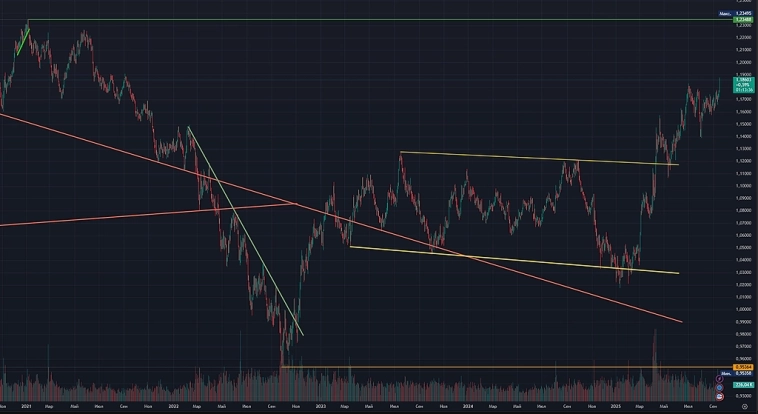Screen dimensions: 758x414
Task: Click the flag event icon
Action: click(x=719, y=397)
